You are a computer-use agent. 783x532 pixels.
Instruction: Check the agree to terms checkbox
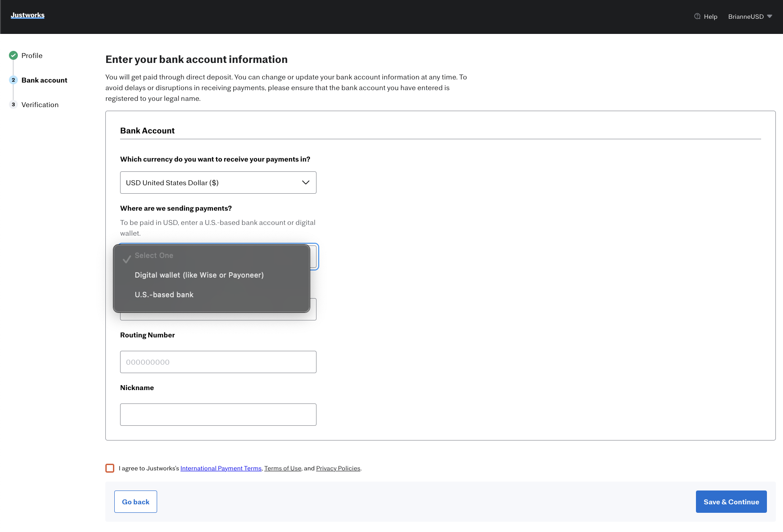point(110,468)
